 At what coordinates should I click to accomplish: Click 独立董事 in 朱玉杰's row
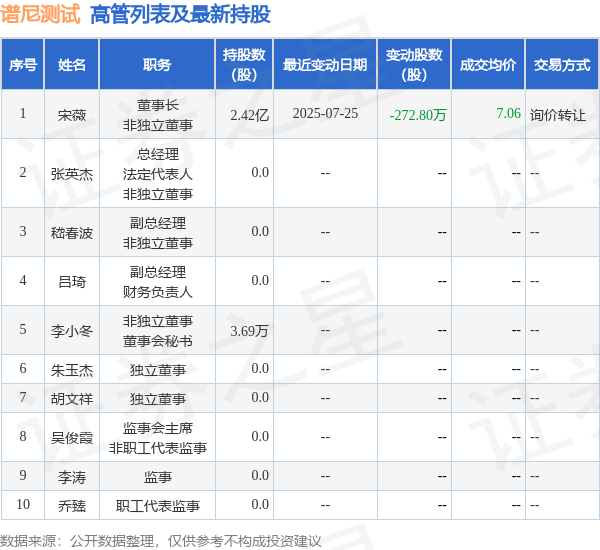(x=158, y=370)
